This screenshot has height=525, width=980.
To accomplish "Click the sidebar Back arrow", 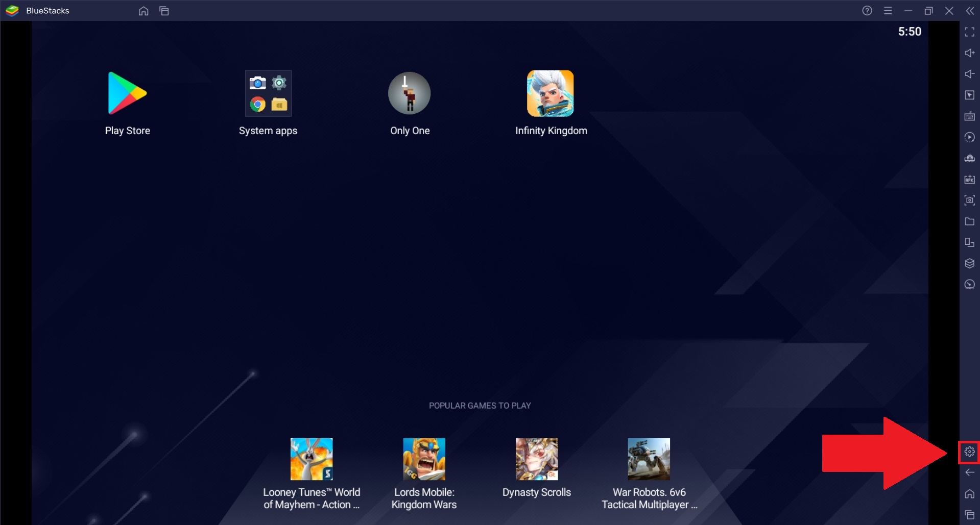I will pos(970,472).
